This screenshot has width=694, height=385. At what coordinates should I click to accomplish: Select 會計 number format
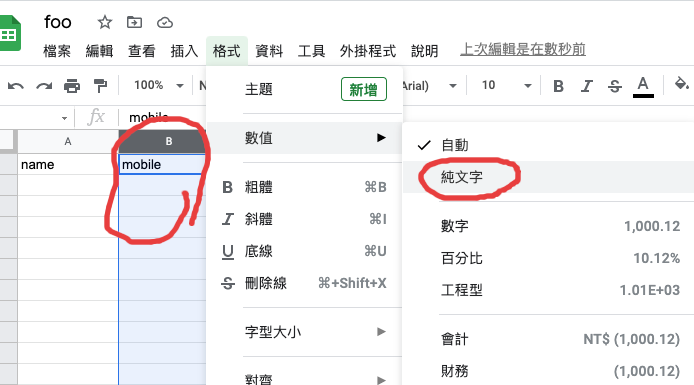click(x=548, y=339)
